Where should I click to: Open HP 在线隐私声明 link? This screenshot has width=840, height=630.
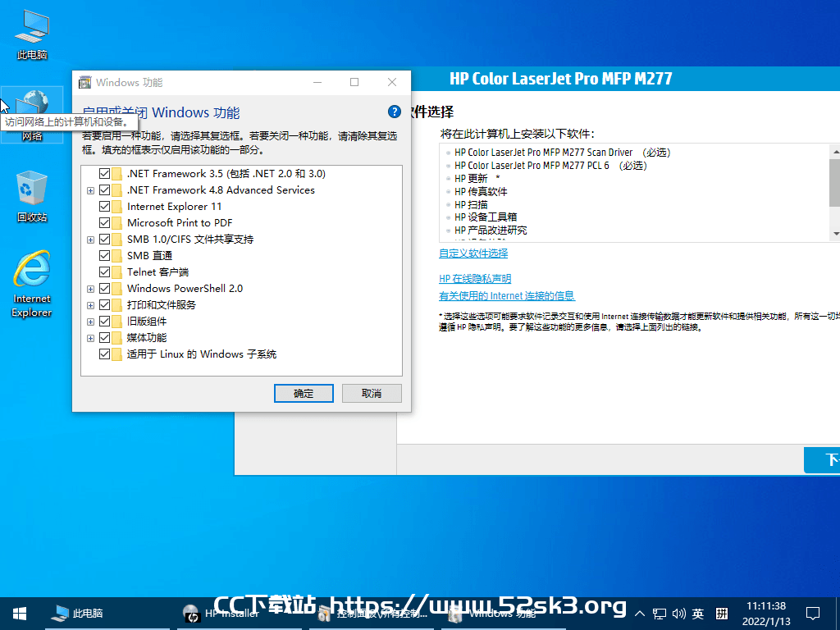475,279
